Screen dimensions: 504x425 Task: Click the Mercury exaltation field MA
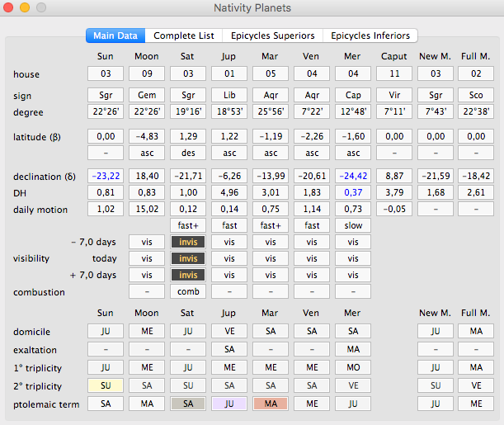(x=353, y=349)
